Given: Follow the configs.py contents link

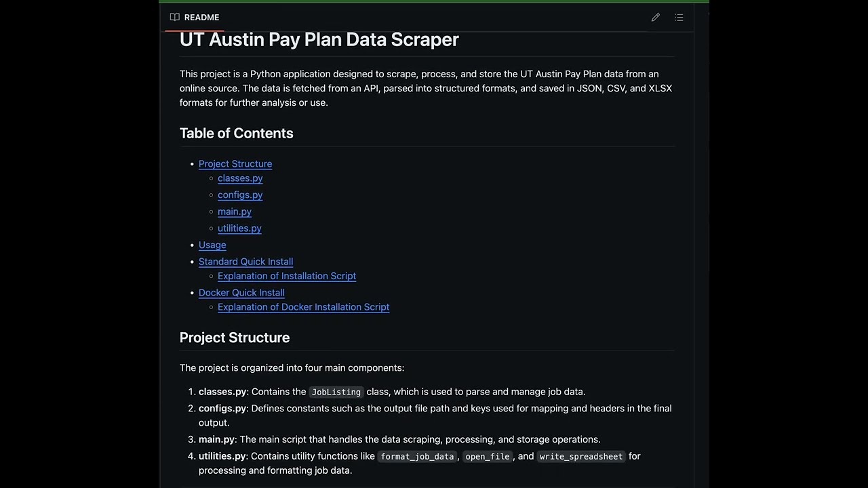Looking at the screenshot, I should [240, 195].
